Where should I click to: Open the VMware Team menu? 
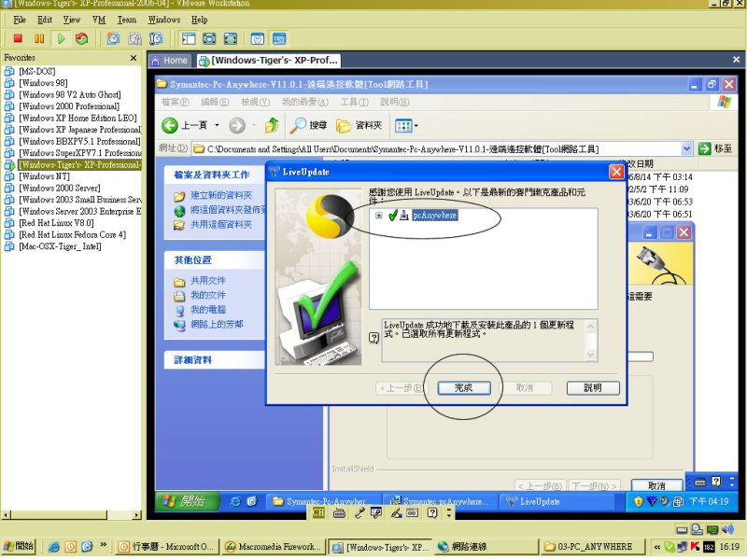[x=127, y=20]
